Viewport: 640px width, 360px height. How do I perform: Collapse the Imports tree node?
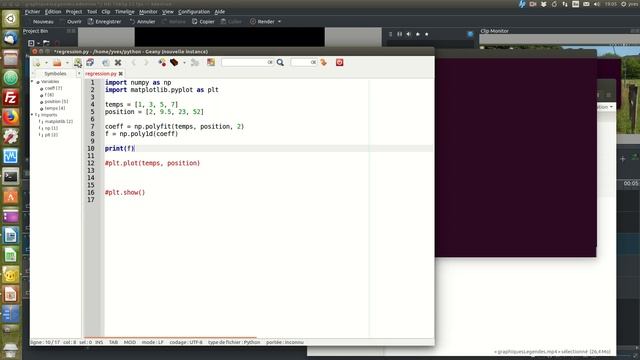click(32, 115)
